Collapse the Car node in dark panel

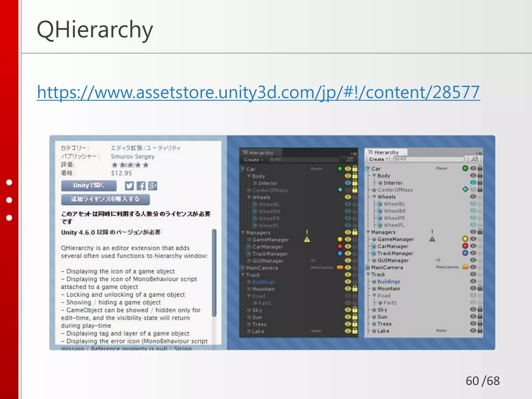tap(243, 169)
